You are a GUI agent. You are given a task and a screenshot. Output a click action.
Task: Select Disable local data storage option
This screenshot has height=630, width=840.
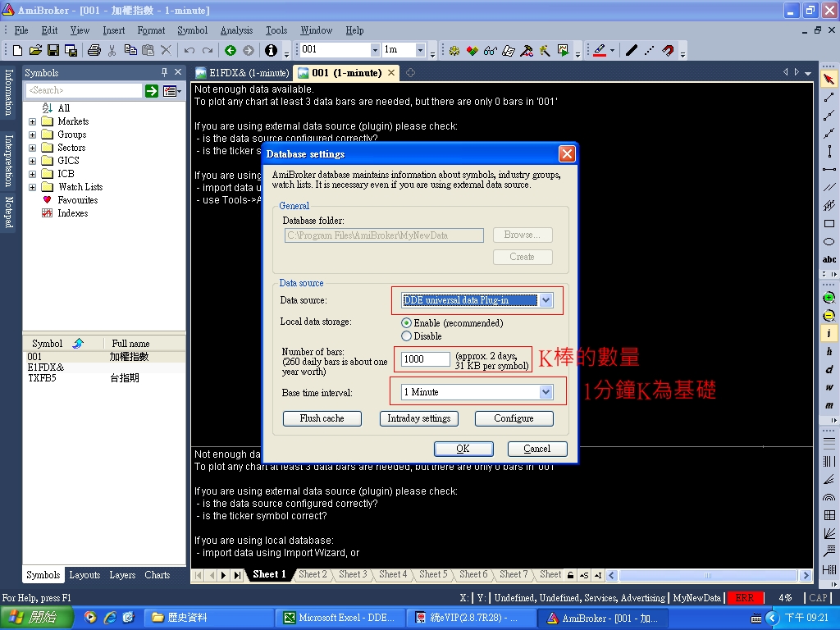[406, 336]
